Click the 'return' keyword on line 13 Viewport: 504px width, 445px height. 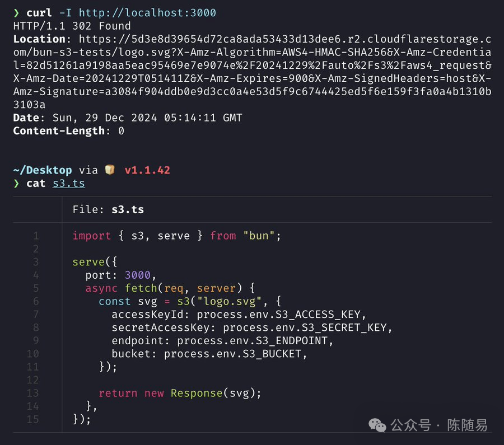pyautogui.click(x=118, y=393)
